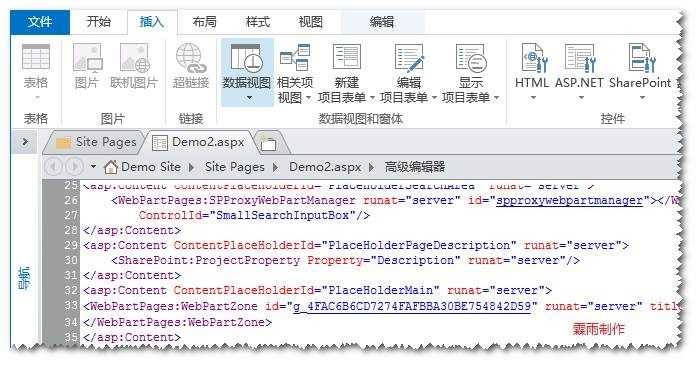Open a new tab with the folder icon
Image resolution: width=700 pixels, height=366 pixels.
click(x=268, y=143)
